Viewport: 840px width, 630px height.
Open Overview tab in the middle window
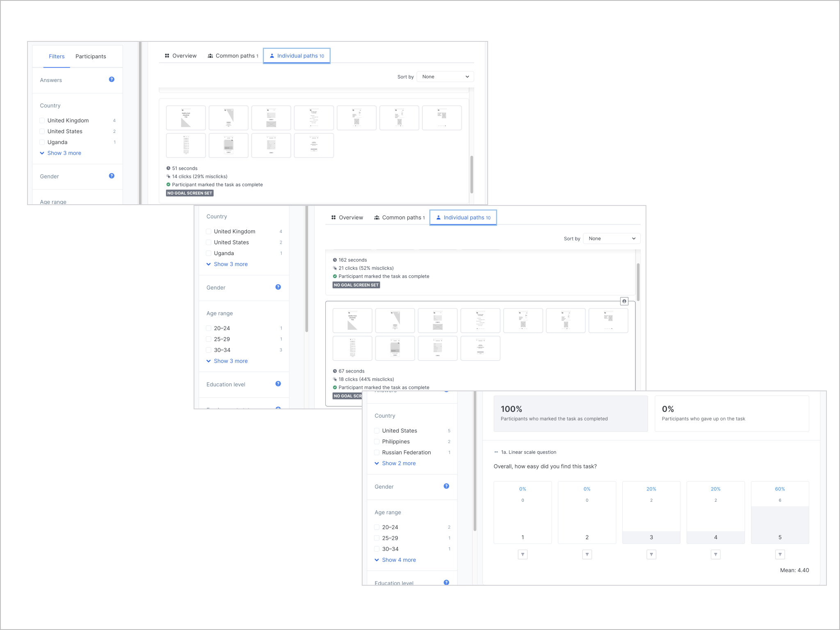coord(347,218)
